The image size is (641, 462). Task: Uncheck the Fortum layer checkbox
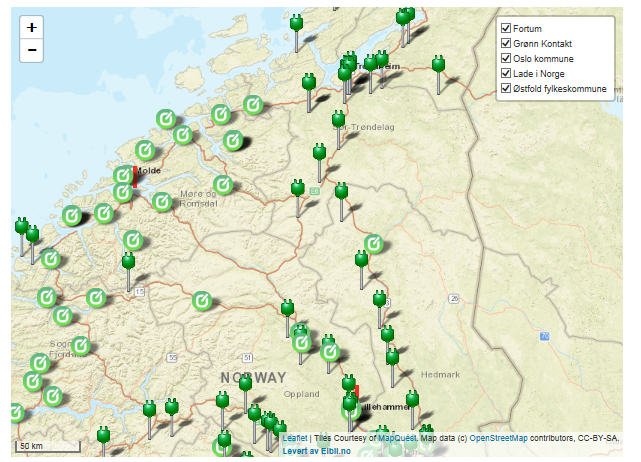click(506, 28)
